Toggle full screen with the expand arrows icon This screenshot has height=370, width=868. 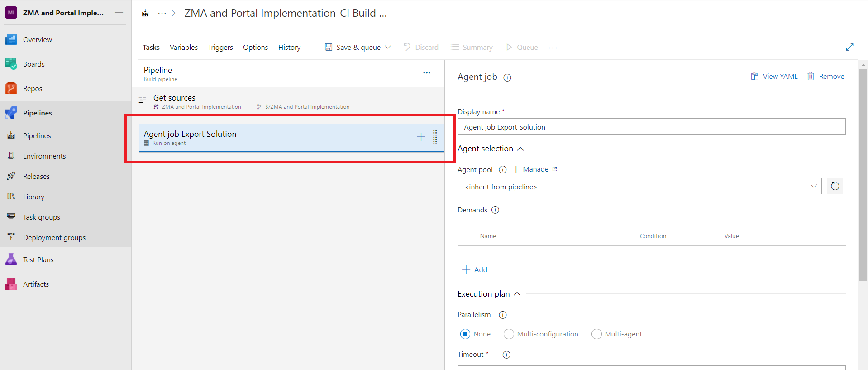[x=849, y=47]
